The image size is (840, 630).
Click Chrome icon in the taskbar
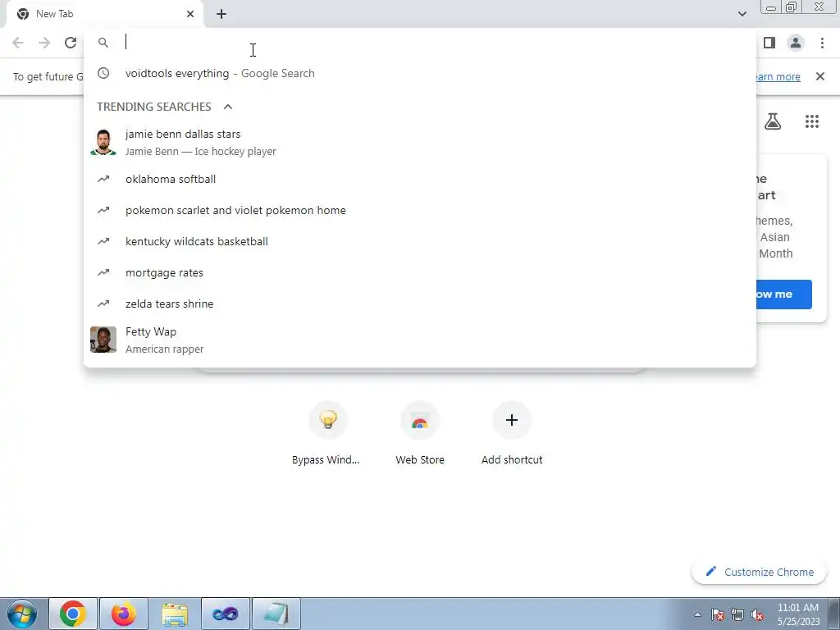[x=73, y=614]
